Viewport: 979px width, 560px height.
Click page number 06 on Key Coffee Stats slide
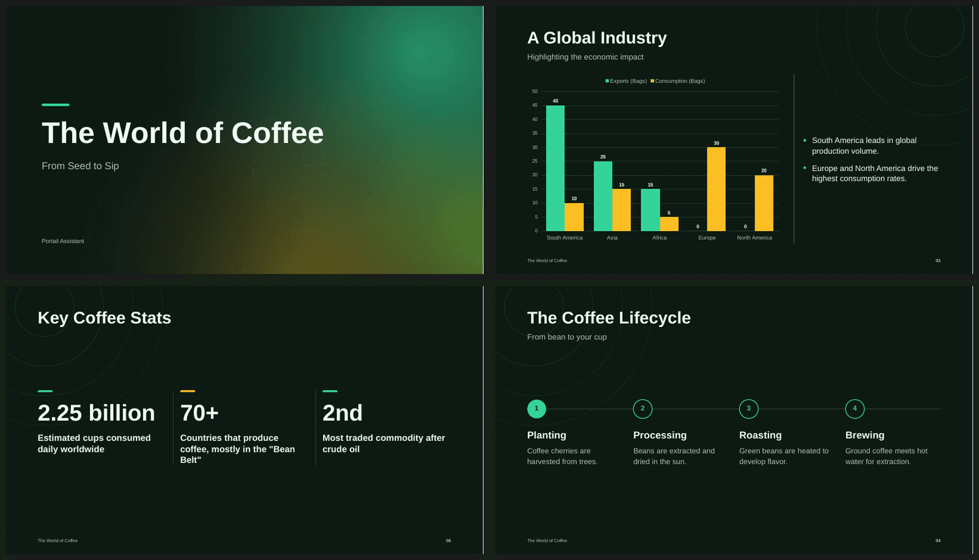(x=449, y=540)
